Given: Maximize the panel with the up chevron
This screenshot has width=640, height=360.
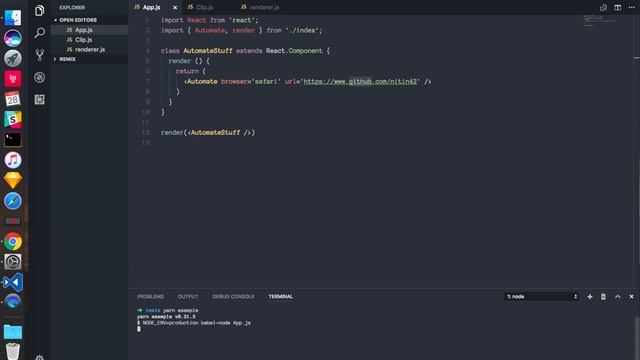Looking at the screenshot, I should point(618,297).
